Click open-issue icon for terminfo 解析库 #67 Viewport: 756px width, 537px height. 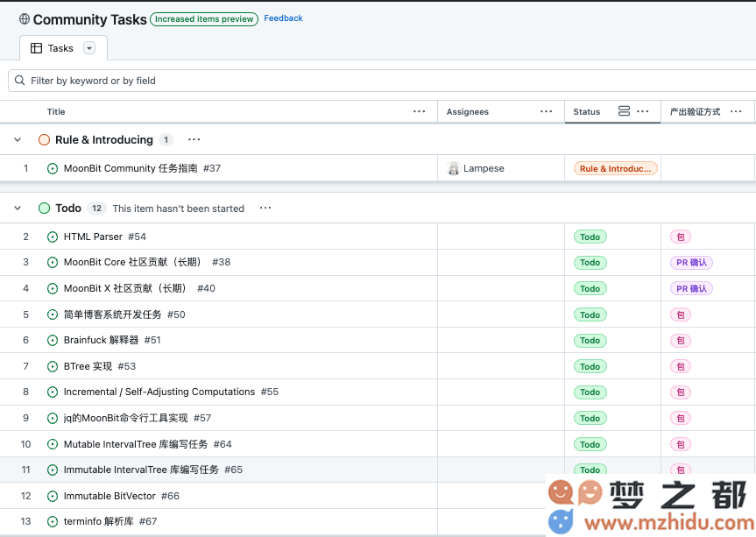point(53,521)
